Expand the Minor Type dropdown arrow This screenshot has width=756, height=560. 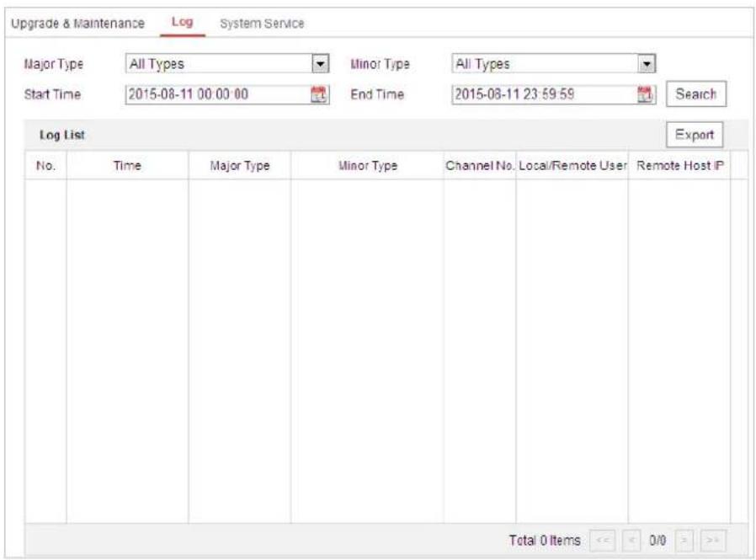(x=647, y=64)
